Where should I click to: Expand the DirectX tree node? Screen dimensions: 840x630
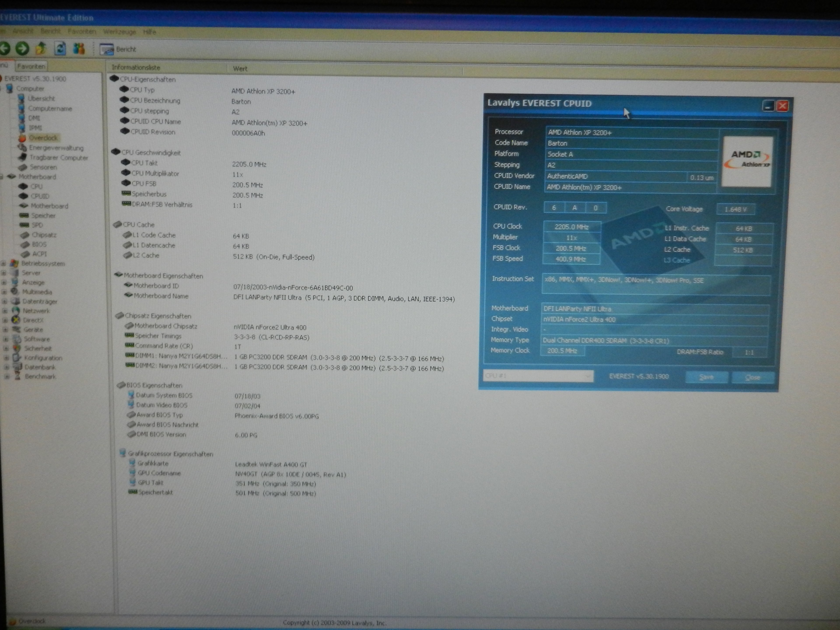[x=5, y=320]
